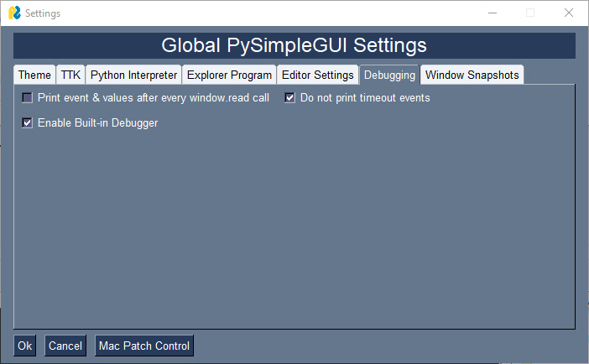Switch to the Theme tab

35,75
